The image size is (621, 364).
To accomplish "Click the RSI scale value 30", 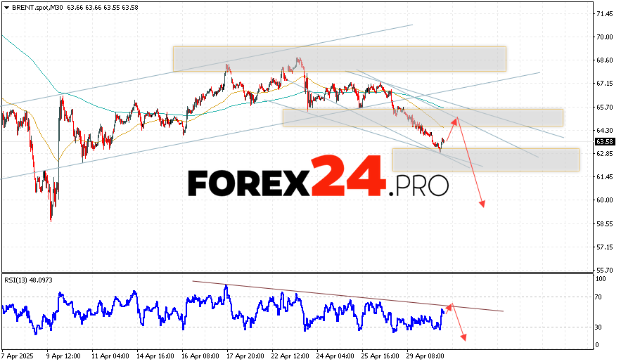I will pyautogui.click(x=599, y=327).
